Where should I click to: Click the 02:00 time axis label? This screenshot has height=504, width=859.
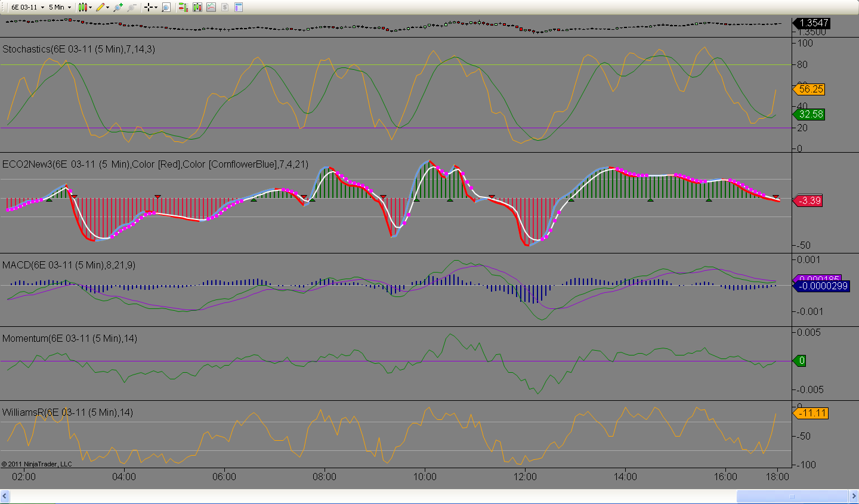pyautogui.click(x=24, y=477)
